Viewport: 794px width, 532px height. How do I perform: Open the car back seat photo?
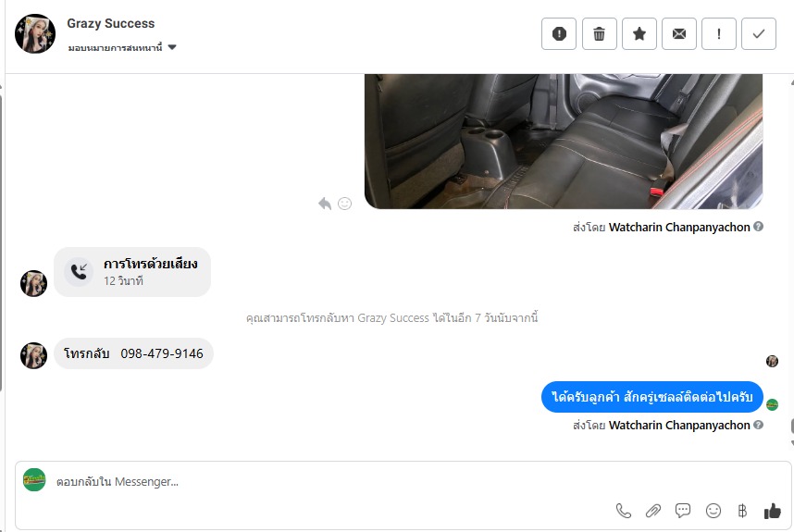click(563, 142)
